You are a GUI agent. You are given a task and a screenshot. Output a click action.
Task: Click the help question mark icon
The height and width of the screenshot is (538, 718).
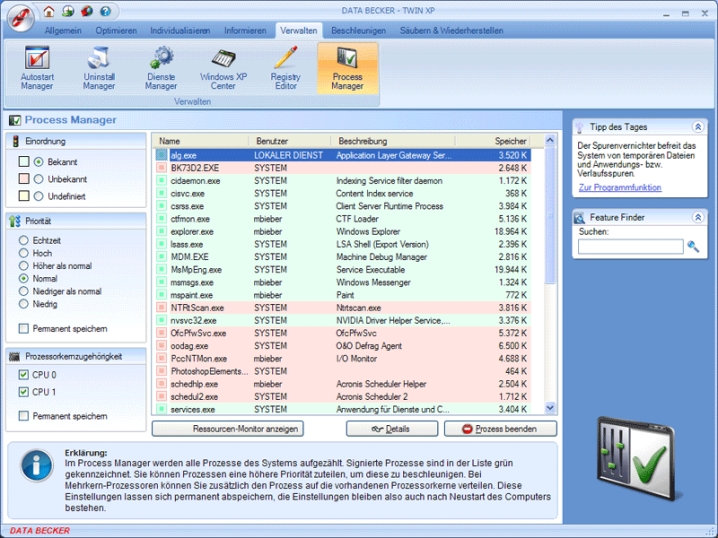[x=105, y=11]
